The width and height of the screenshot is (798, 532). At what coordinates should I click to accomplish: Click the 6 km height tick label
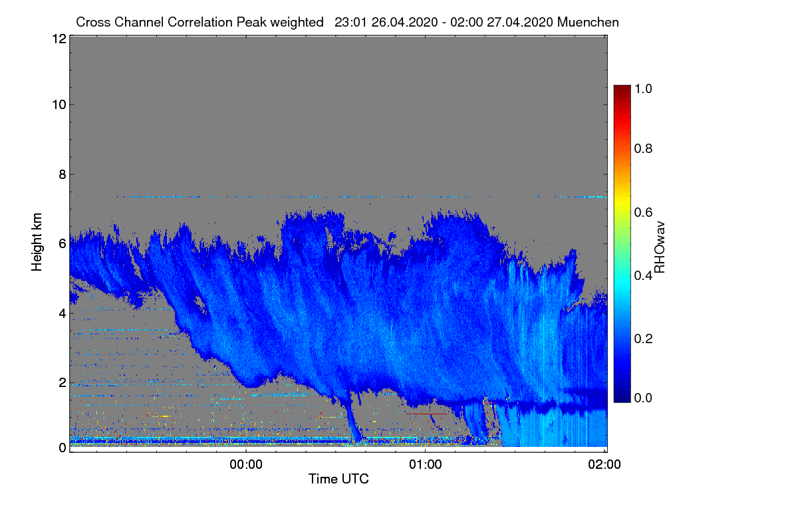62,243
